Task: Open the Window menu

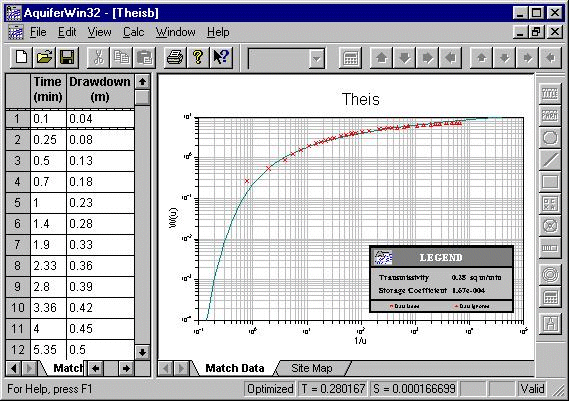Action: (176, 32)
